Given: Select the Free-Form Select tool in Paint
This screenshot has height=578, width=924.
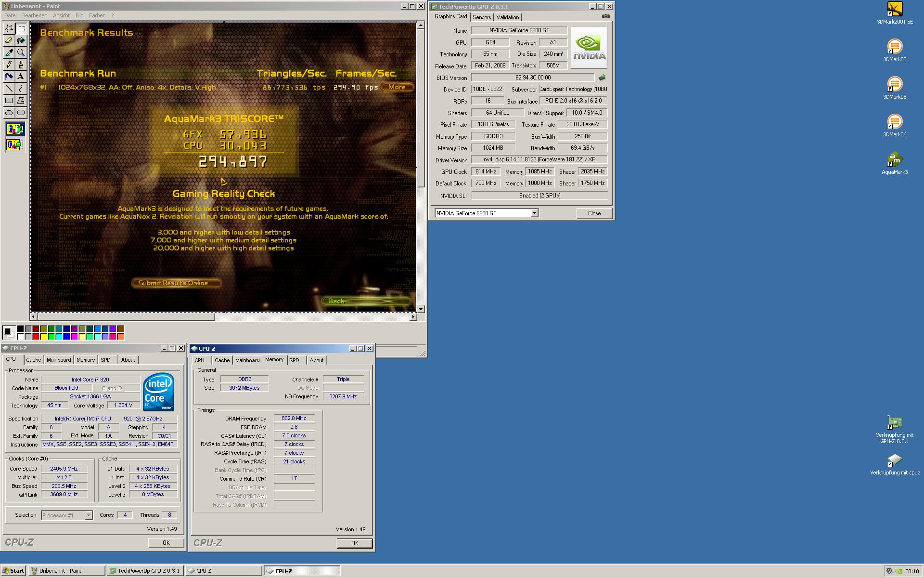Looking at the screenshot, I should pos(9,29).
